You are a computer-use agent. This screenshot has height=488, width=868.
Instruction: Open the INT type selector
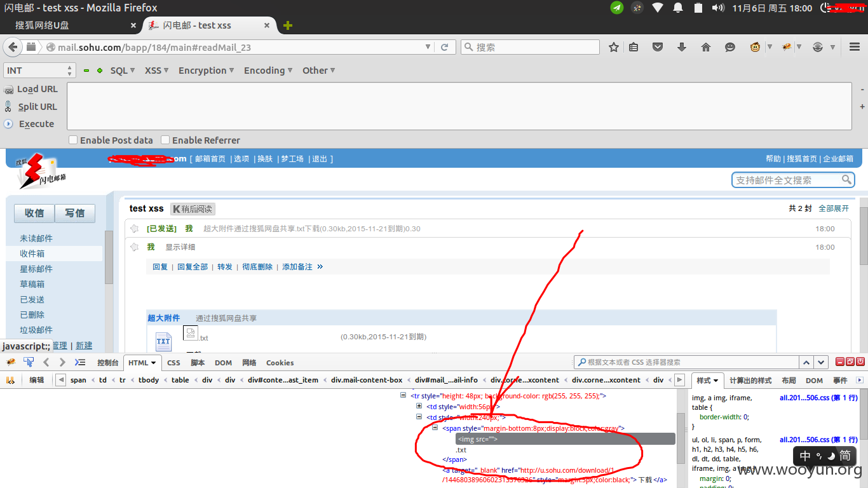(x=39, y=71)
